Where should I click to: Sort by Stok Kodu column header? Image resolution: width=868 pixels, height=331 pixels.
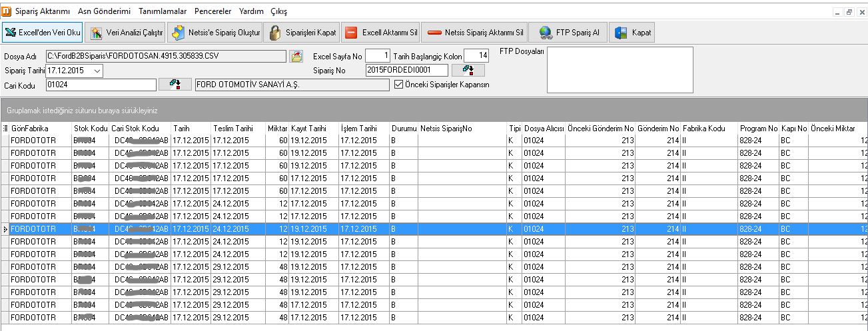(x=90, y=128)
